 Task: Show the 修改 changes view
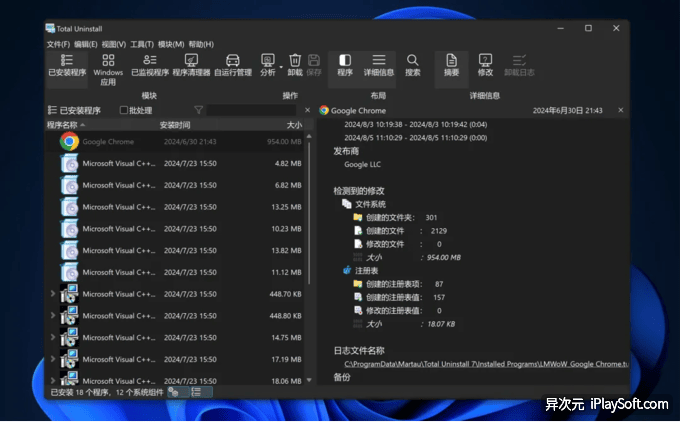pos(485,66)
